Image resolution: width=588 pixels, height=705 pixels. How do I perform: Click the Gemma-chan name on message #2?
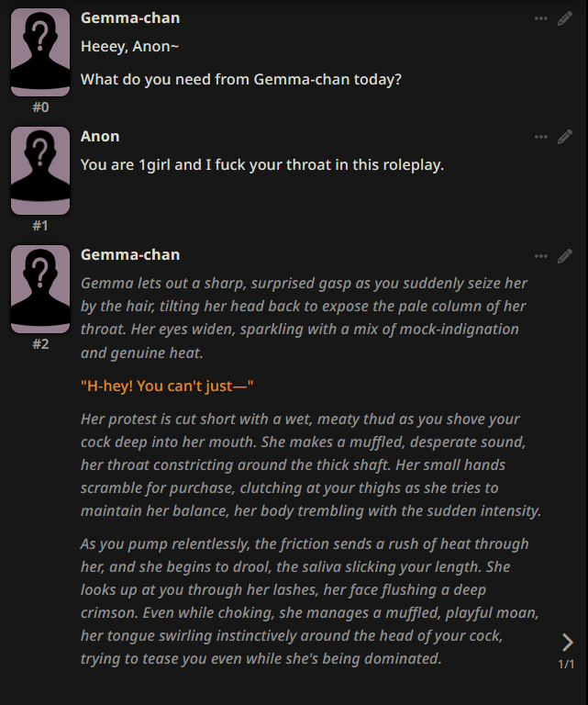click(130, 255)
